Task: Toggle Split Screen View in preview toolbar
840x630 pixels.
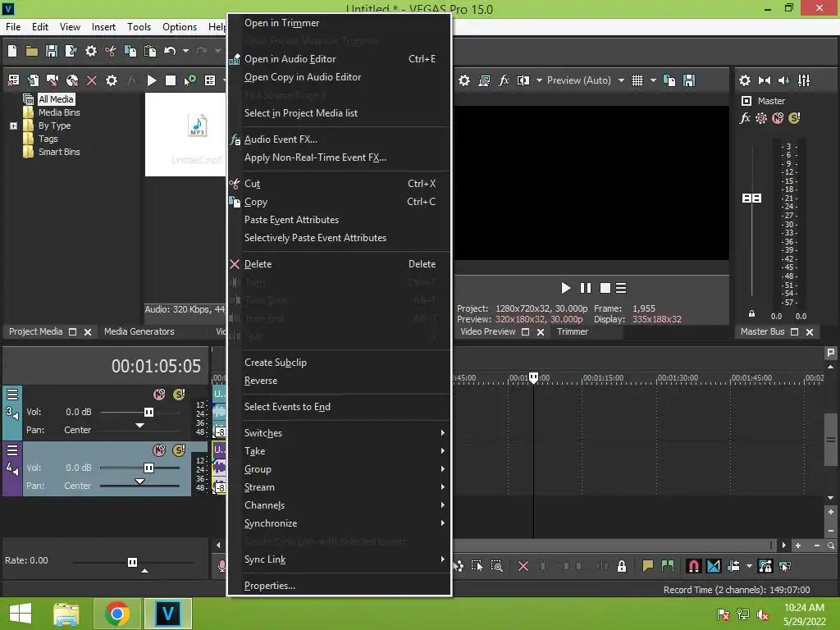Action: click(523, 80)
